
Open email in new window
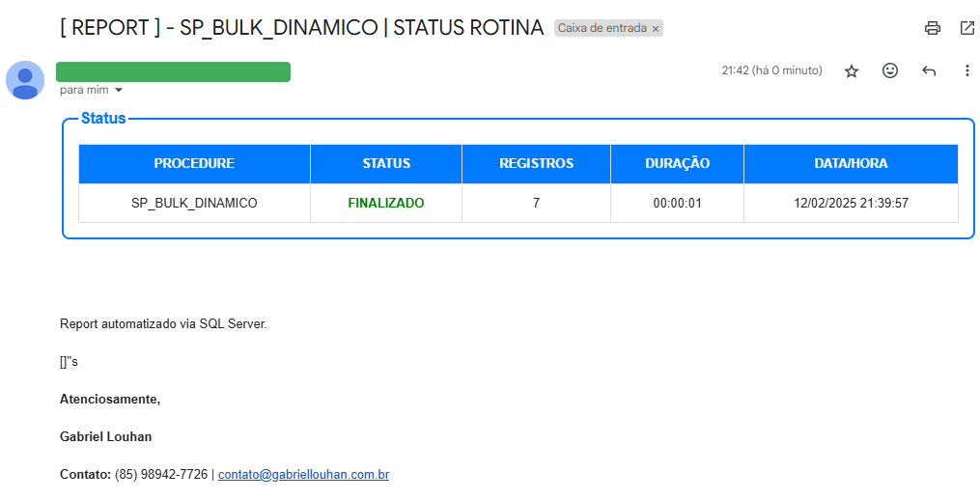[966, 28]
